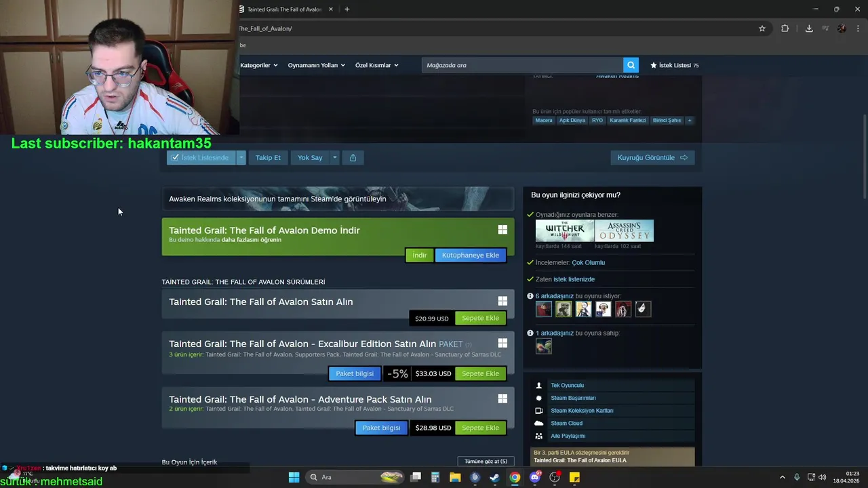Click the Birinci Şahıs tag
868x488 pixels.
[x=667, y=120]
